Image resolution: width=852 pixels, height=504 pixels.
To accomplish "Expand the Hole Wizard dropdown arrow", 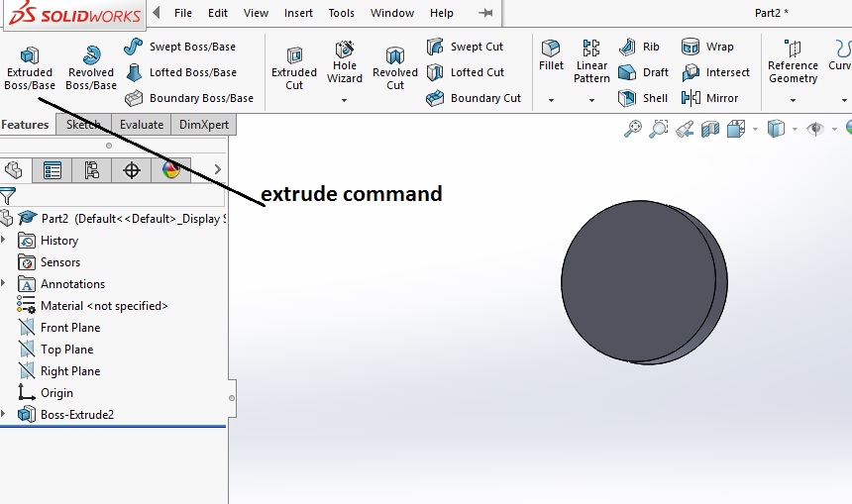I will 344,100.
